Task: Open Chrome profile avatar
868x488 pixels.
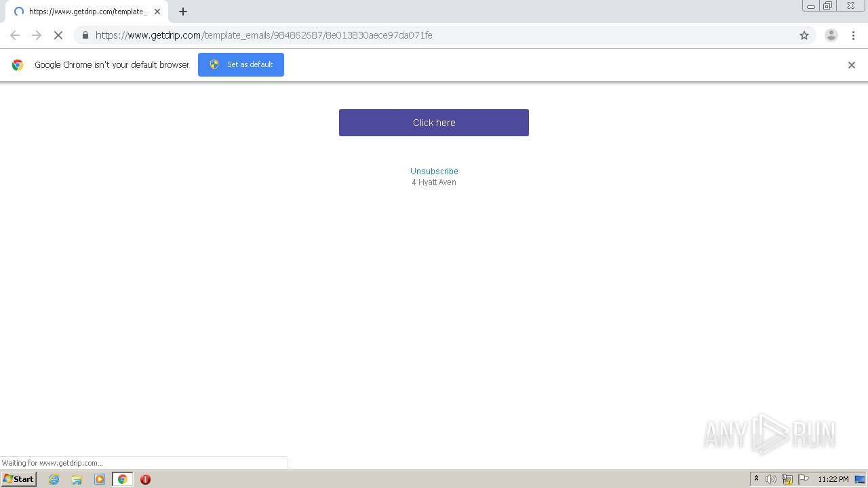Action: [831, 35]
